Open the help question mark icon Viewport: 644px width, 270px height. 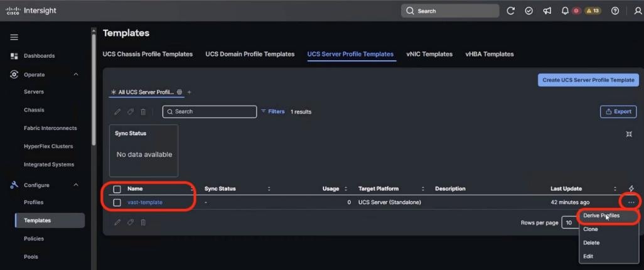coord(615,11)
